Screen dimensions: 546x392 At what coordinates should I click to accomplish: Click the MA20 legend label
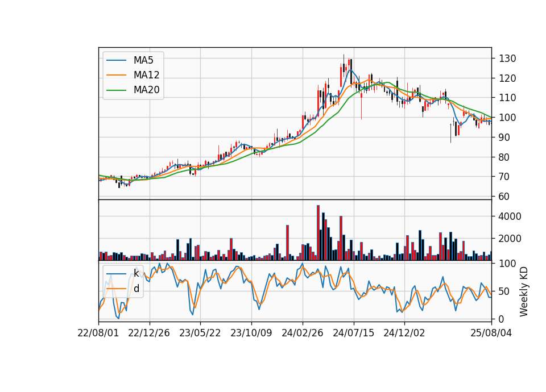(x=146, y=90)
